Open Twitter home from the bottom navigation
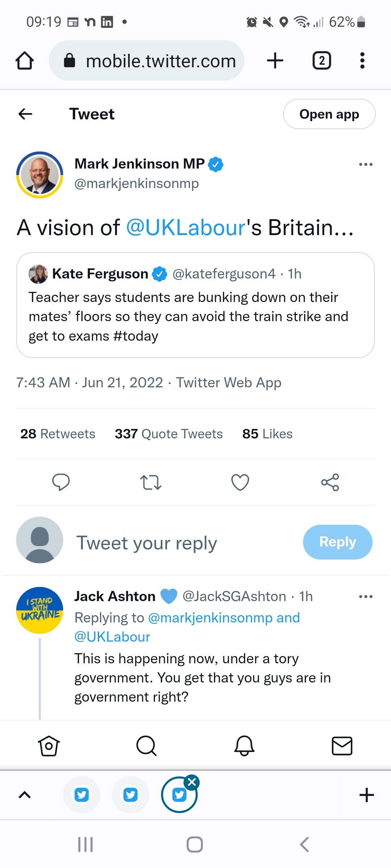 49,746
